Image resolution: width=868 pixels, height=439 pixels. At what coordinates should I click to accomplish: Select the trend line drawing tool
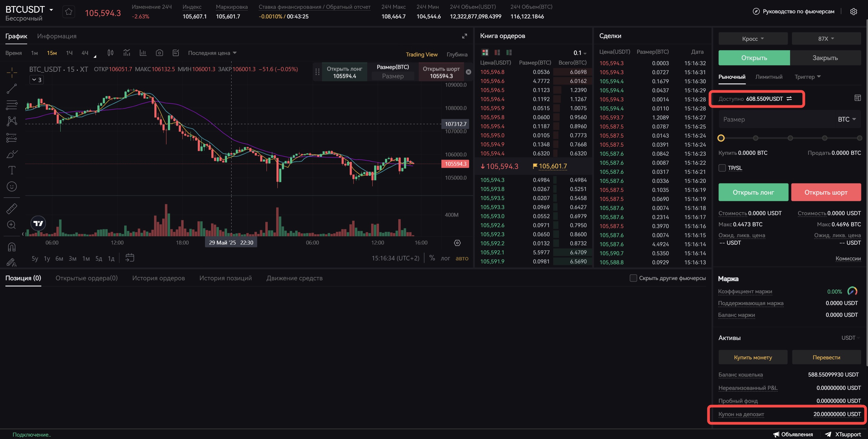pyautogui.click(x=12, y=89)
